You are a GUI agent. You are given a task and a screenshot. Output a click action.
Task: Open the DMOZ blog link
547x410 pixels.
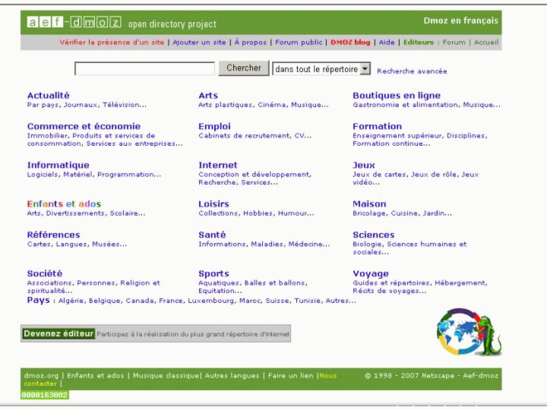pos(350,42)
